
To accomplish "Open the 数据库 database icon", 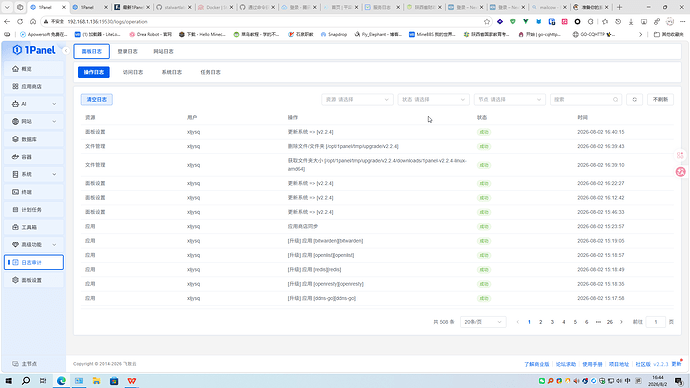I will pos(15,139).
